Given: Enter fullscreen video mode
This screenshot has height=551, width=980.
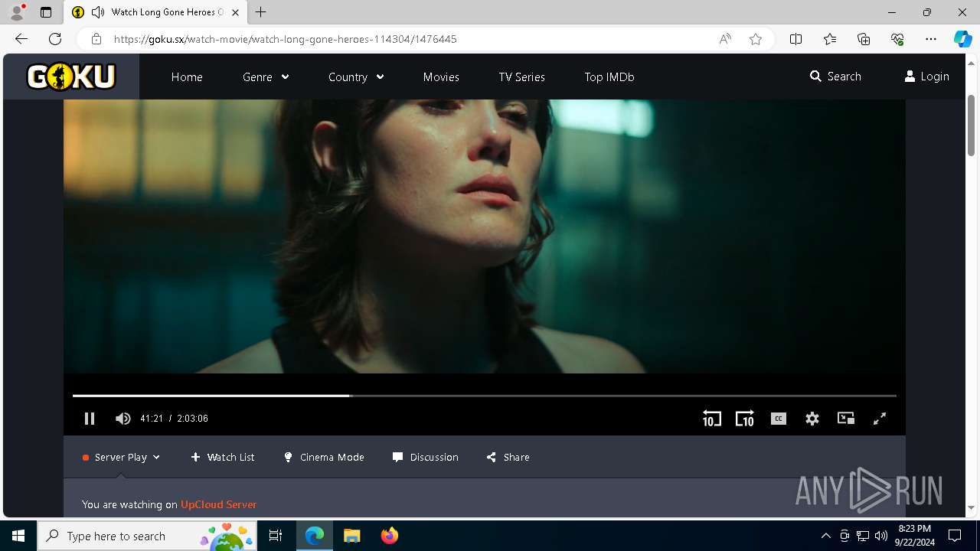Looking at the screenshot, I should click(x=880, y=419).
